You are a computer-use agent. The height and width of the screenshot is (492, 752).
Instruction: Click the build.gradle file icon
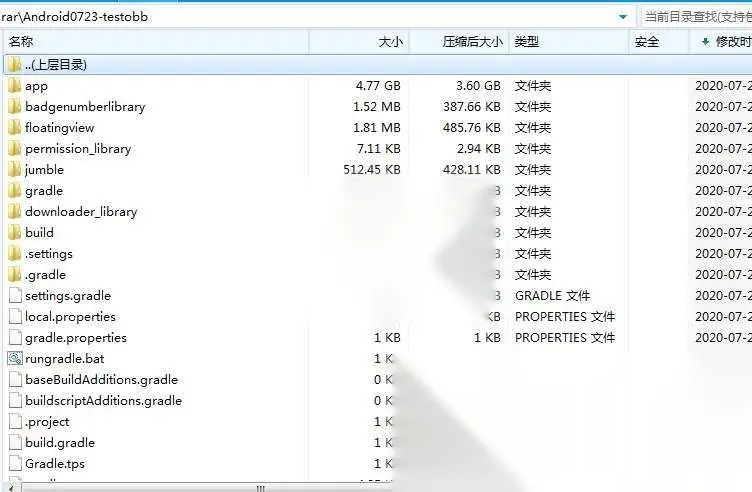pyautogui.click(x=15, y=443)
